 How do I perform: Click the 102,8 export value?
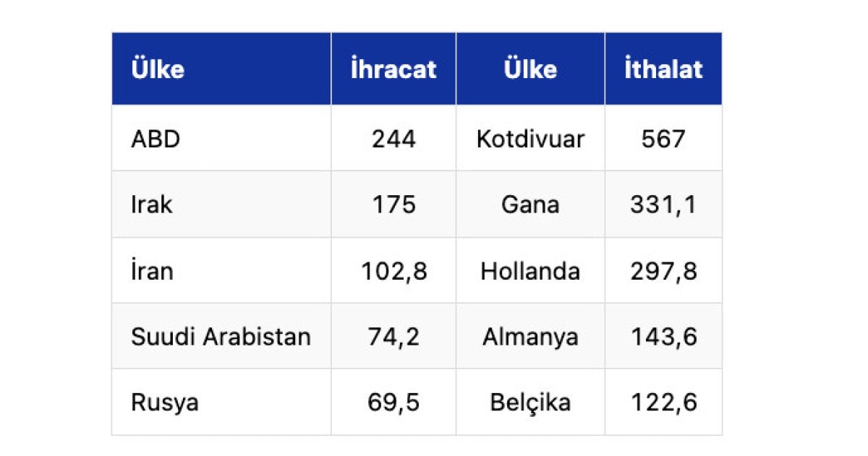point(393,272)
